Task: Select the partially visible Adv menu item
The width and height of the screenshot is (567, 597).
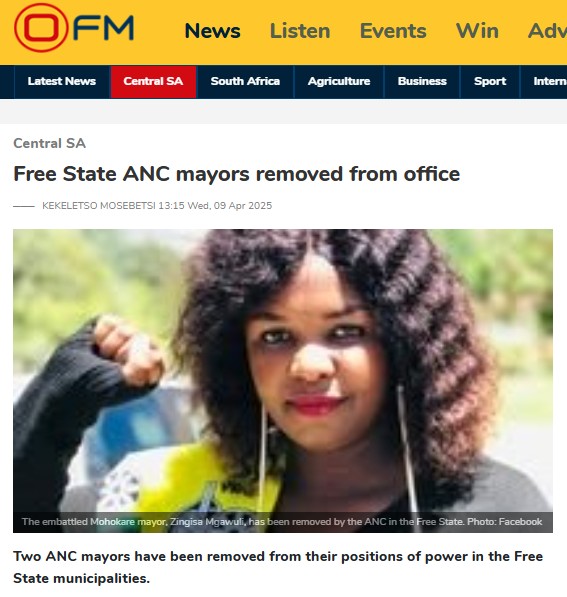Action: click(x=547, y=31)
